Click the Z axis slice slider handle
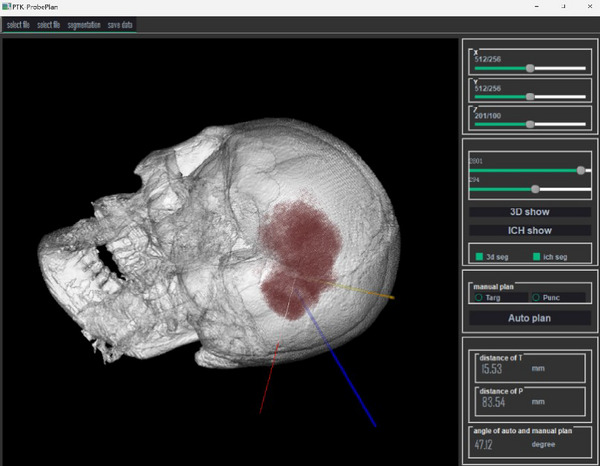This screenshot has height=466, width=600. point(530,124)
